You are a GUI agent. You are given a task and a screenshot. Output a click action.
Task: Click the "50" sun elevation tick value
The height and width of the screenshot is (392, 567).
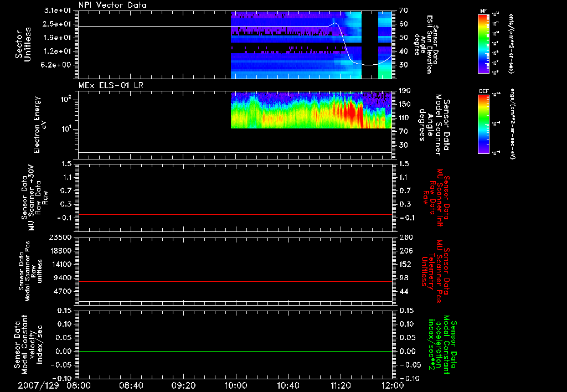tap(404, 38)
